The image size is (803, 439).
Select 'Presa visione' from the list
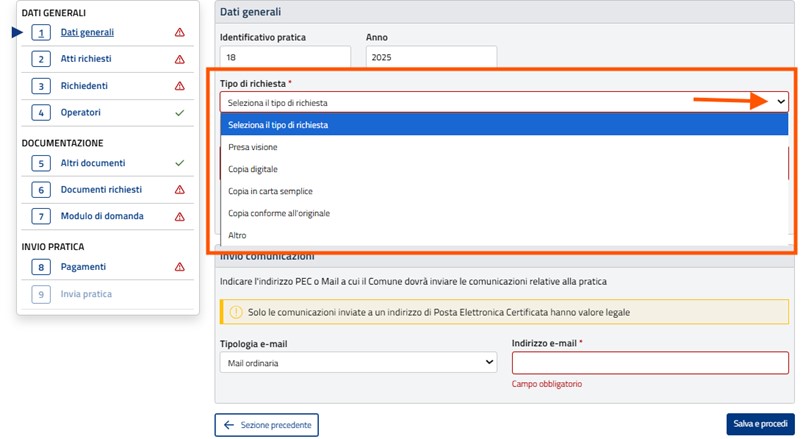[x=253, y=147]
